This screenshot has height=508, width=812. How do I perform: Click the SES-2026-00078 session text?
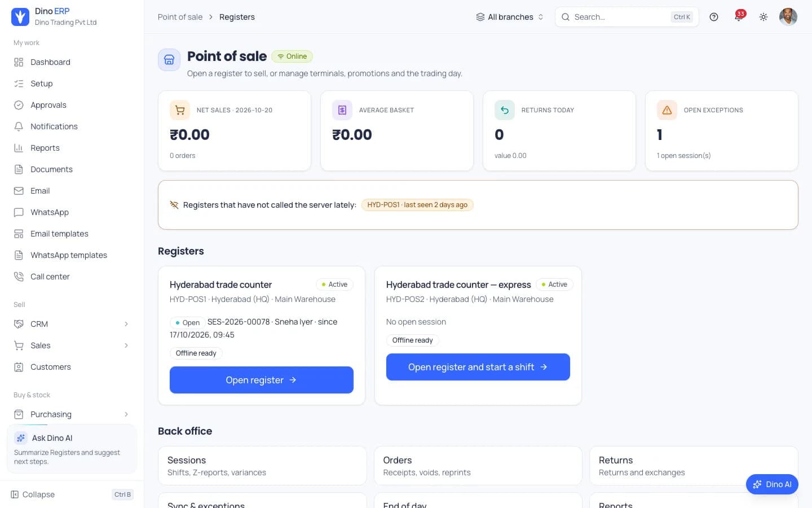pos(239,322)
